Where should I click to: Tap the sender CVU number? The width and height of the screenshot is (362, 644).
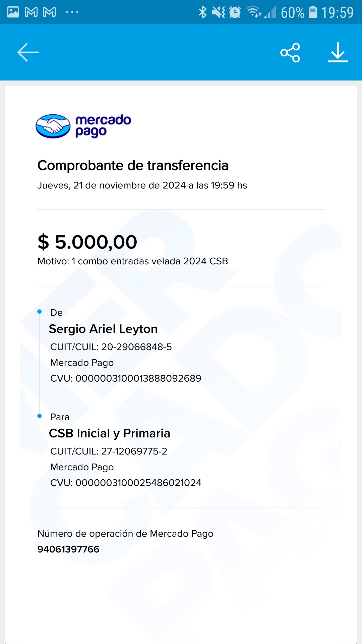click(138, 378)
